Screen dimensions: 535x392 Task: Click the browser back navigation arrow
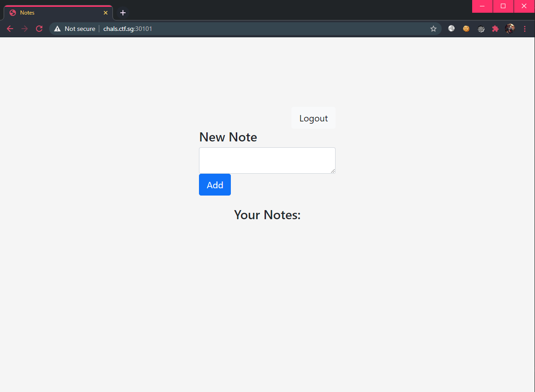tap(10, 28)
